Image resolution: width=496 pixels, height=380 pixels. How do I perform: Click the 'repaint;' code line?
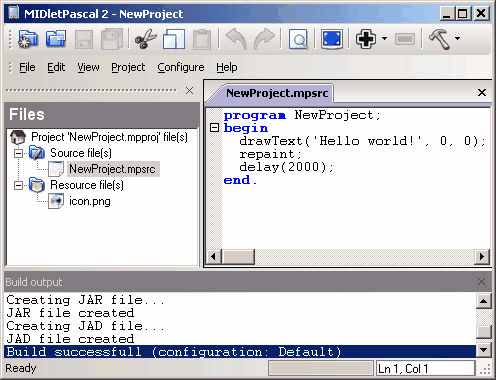click(270, 154)
